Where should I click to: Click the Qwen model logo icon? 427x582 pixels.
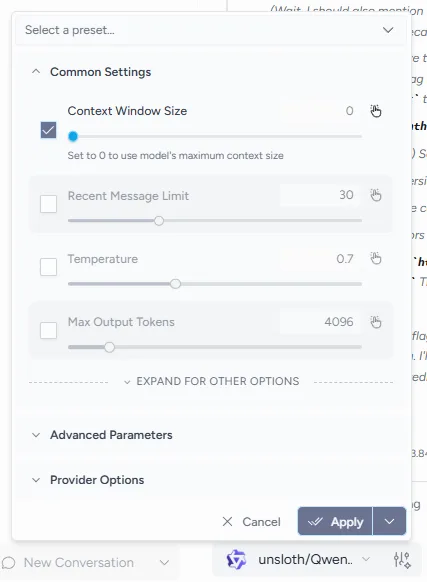click(236, 559)
